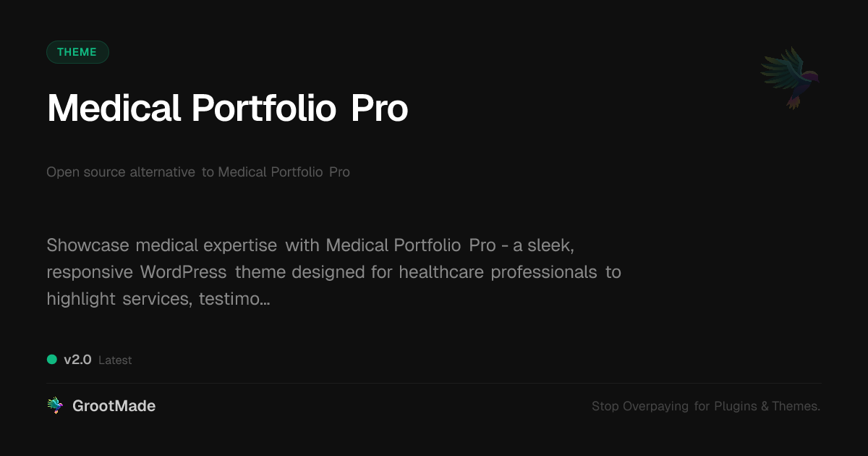868x456 pixels.
Task: Click the Medical Portfolio Pro title
Action: click(x=227, y=109)
